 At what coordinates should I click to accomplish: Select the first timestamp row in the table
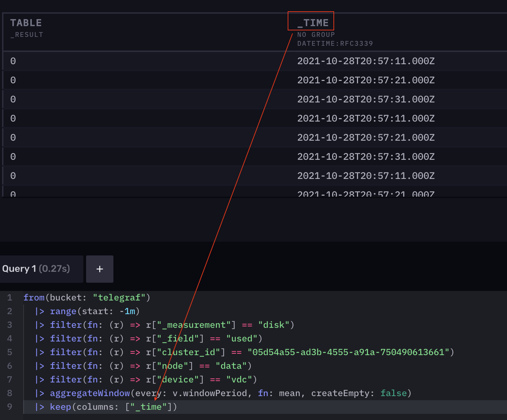[366, 61]
